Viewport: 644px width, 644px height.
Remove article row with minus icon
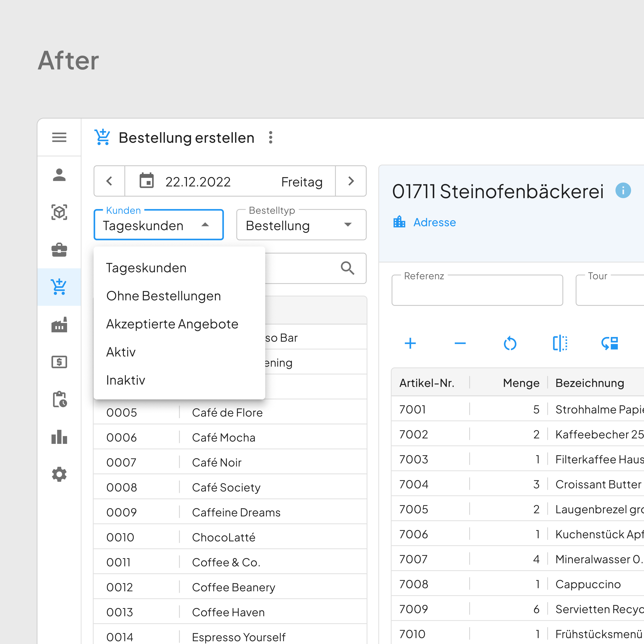coord(460,343)
